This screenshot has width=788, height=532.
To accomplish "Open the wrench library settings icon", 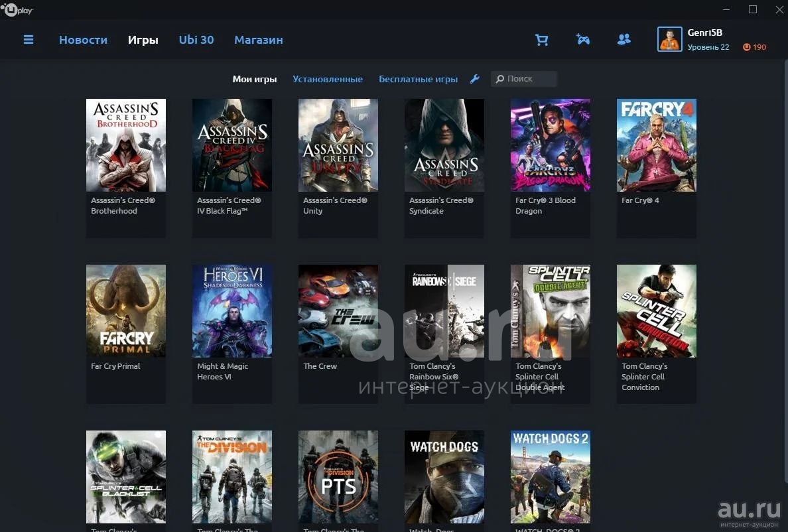I will 474,79.
